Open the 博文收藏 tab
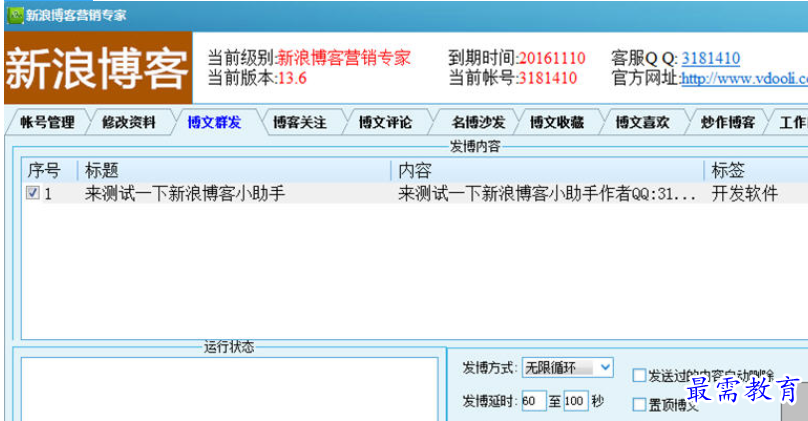The width and height of the screenshot is (808, 421). 557,122
